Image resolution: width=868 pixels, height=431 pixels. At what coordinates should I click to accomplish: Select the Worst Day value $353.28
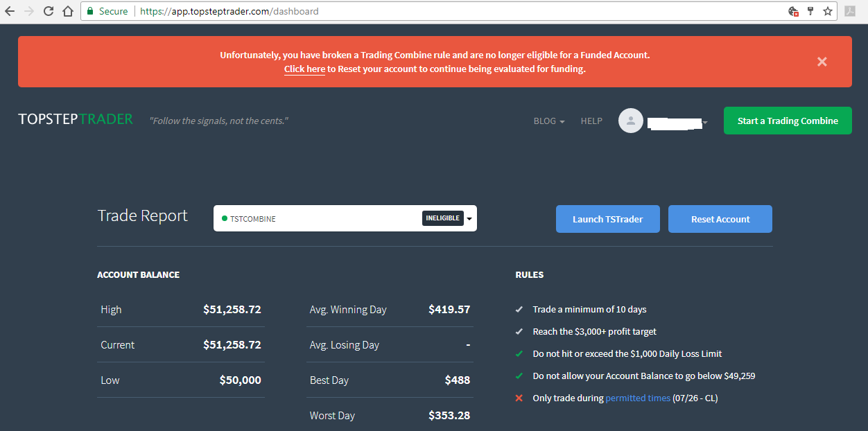click(x=449, y=416)
